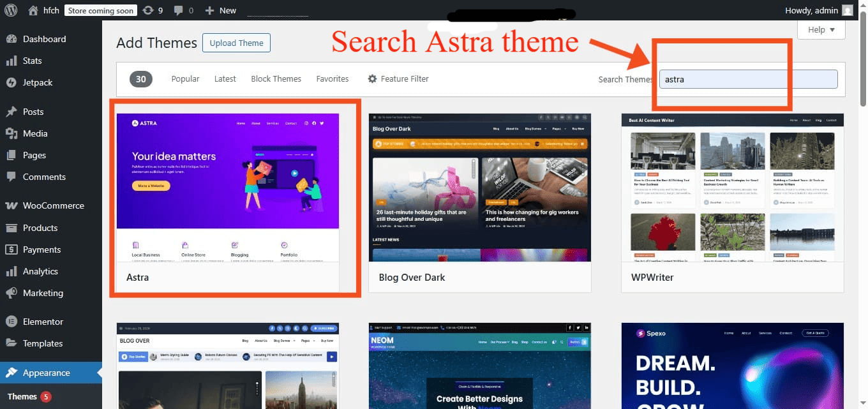Open the WPWriter theme thumbnail
The image size is (868, 409).
coord(733,188)
